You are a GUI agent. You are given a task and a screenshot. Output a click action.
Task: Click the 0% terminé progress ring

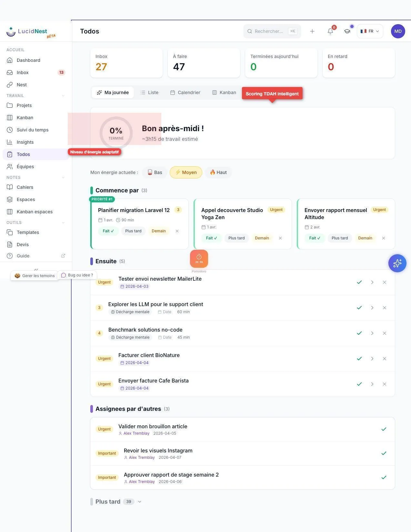(116, 133)
